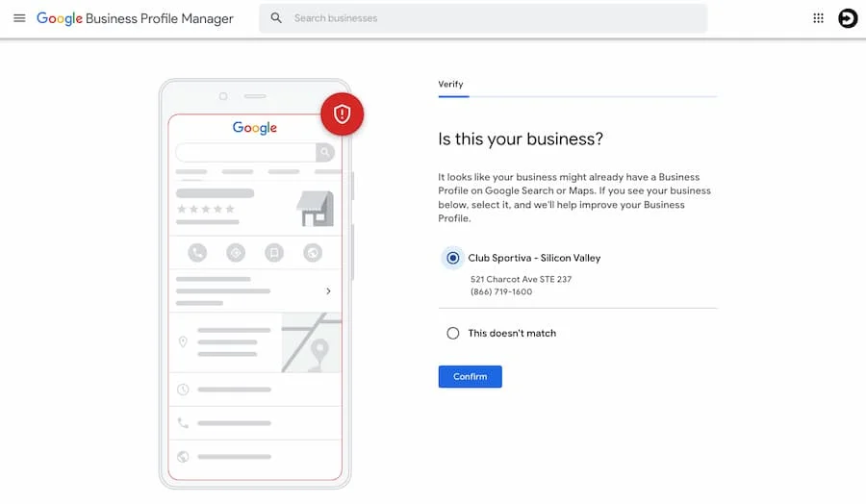Click the address 521 Charcot Ave STE 237
Screen dimensions: 866x504
pyautogui.click(x=521, y=279)
